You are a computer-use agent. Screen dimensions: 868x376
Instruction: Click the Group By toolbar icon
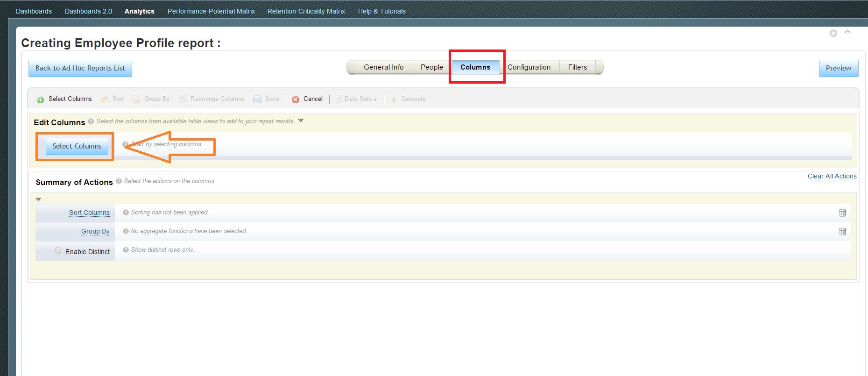click(x=136, y=99)
